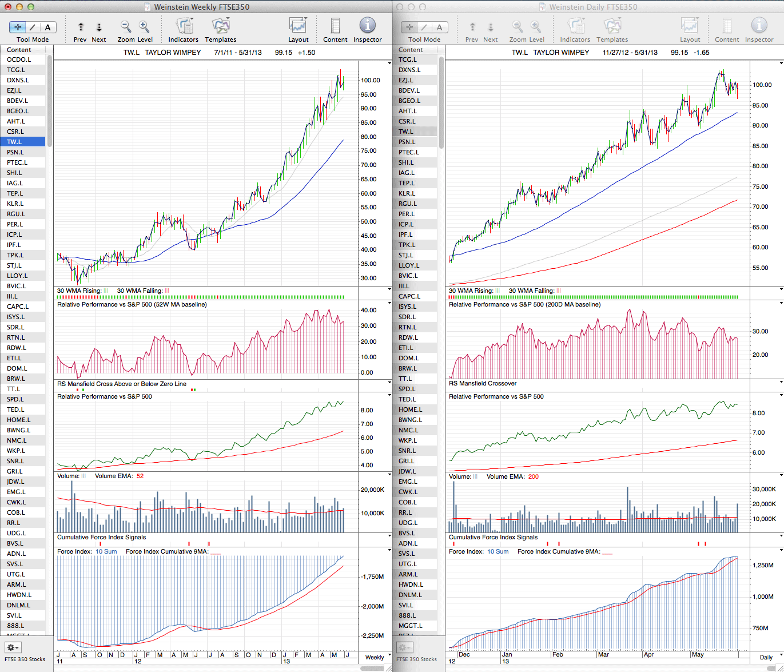Select the crosshair tool in the left window
The image size is (784, 672).
pos(18,27)
